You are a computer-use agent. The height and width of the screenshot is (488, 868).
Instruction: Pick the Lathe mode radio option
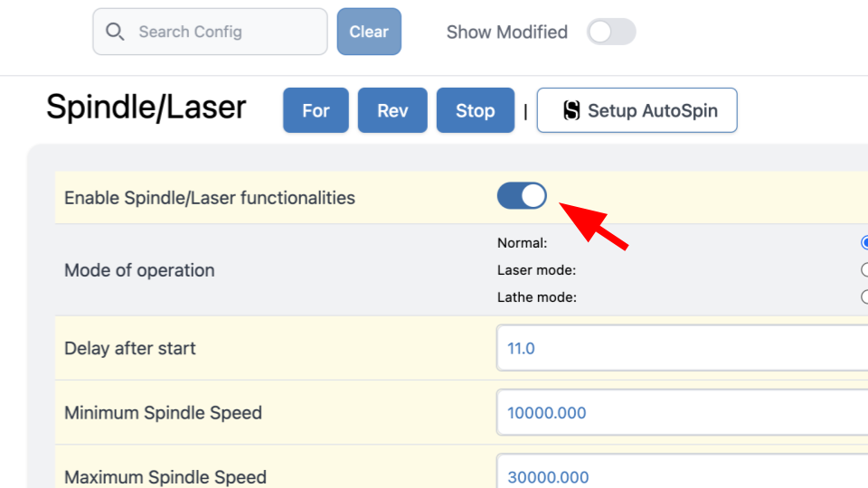tap(864, 296)
